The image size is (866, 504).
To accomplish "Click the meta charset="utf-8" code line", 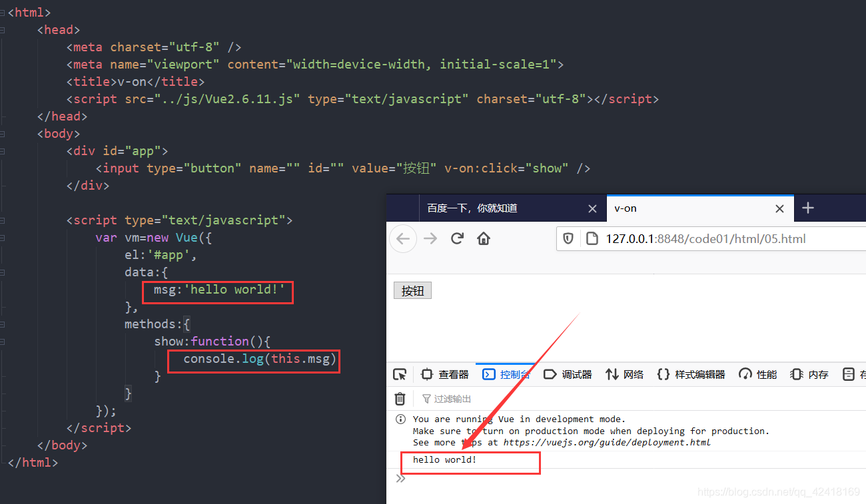I will (154, 47).
